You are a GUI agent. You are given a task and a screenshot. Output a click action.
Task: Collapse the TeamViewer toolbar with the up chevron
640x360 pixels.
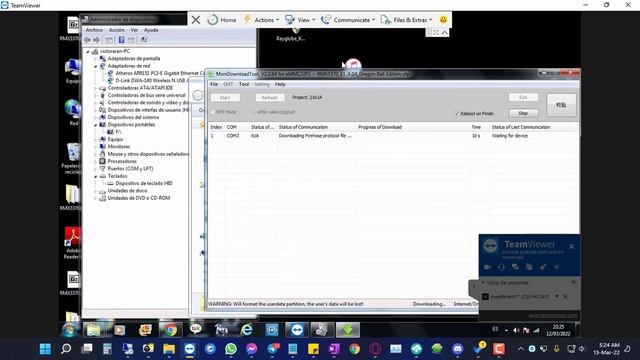pos(444,32)
